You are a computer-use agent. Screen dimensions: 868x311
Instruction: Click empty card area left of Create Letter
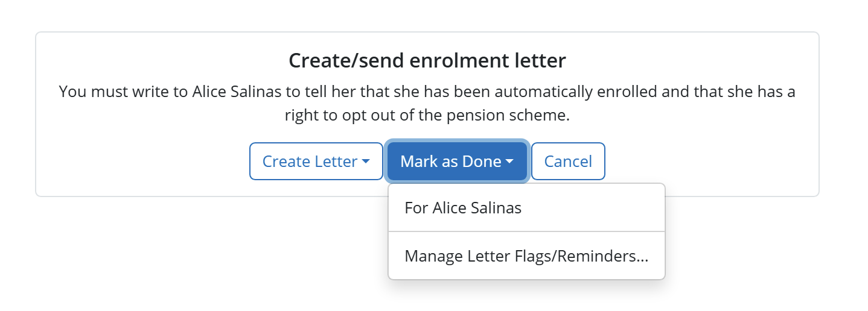(x=142, y=161)
